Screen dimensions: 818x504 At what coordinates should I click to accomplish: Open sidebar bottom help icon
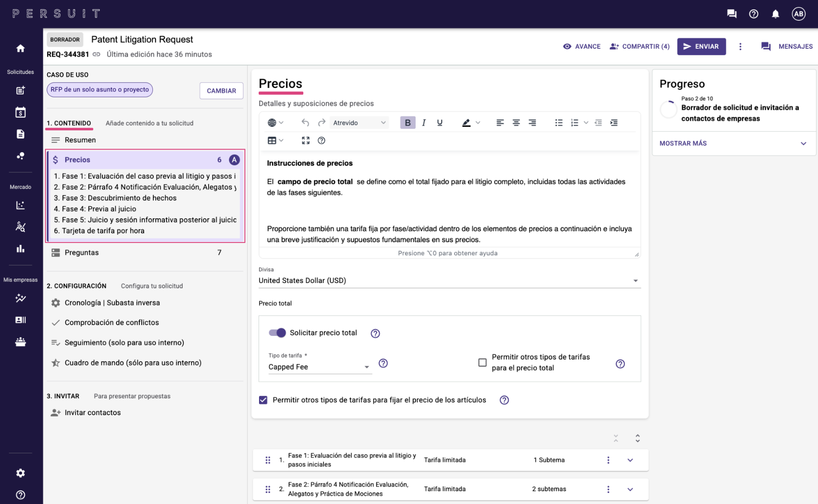pyautogui.click(x=20, y=495)
